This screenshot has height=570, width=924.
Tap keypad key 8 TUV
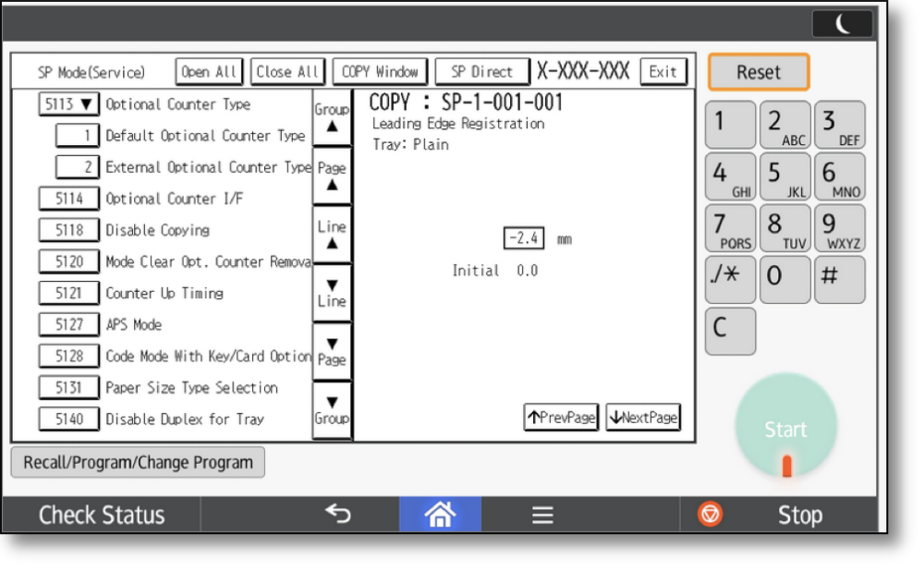(784, 228)
